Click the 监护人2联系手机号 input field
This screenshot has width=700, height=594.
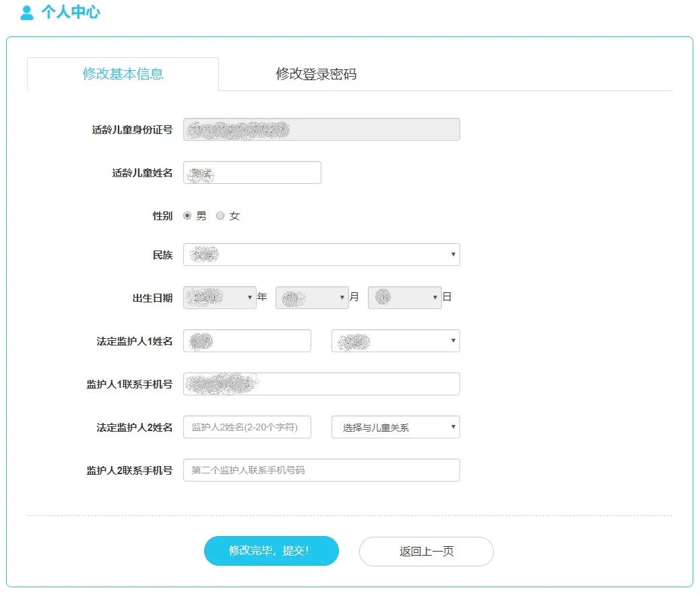click(x=321, y=470)
